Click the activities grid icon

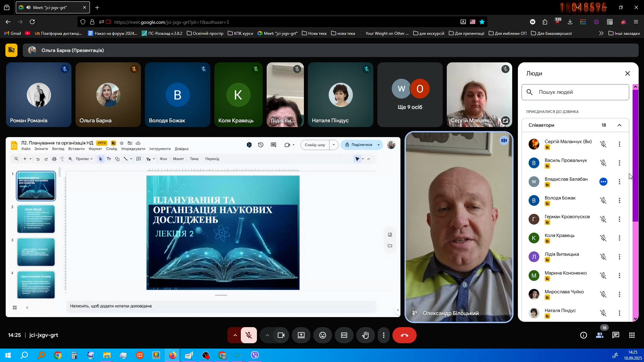[632, 335]
